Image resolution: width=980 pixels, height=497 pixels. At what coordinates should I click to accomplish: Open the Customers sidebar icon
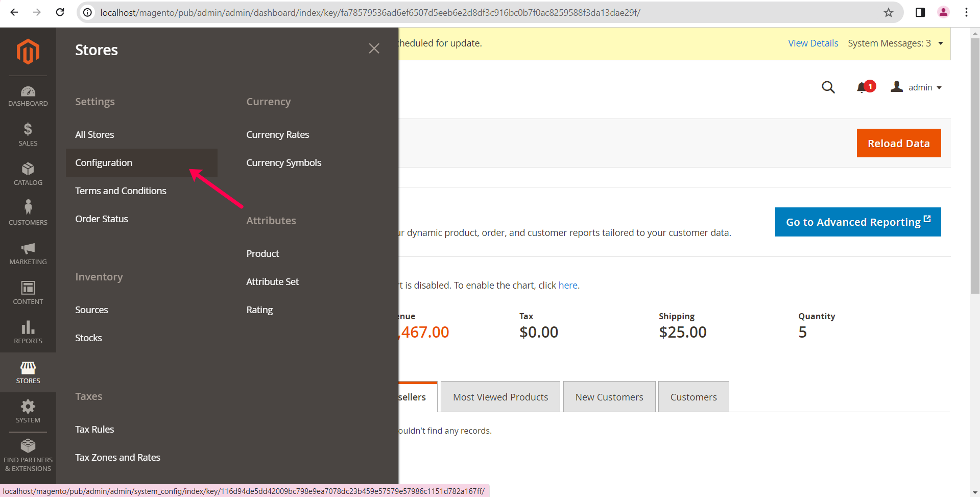pyautogui.click(x=28, y=212)
